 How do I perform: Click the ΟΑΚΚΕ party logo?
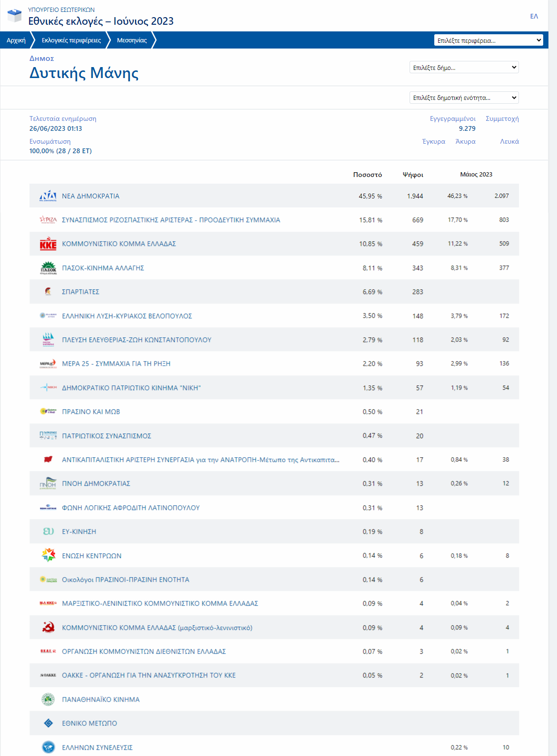pyautogui.click(x=48, y=675)
